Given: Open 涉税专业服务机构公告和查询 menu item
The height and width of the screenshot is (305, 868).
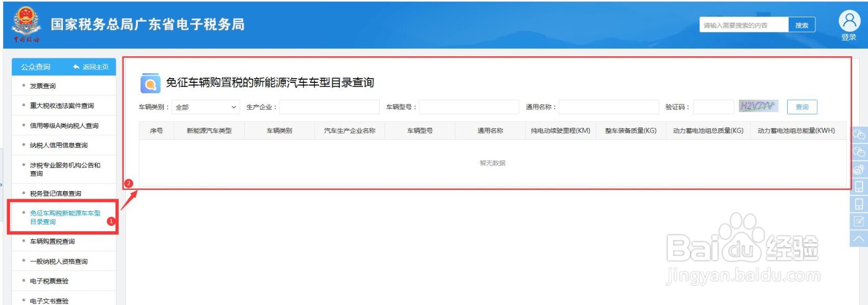Looking at the screenshot, I should coord(64,169).
